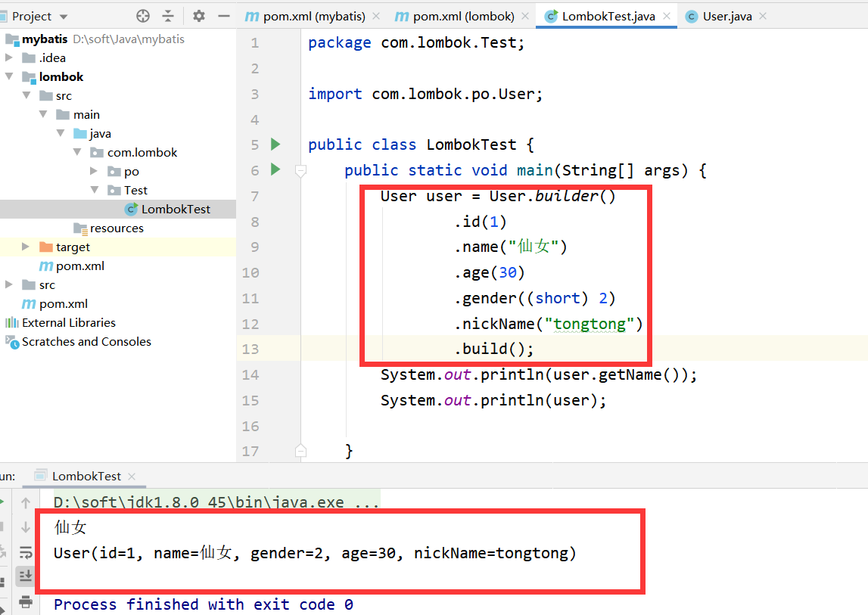This screenshot has height=615, width=868.
Task: Run LombokTest class via gutter run icon
Action: click(x=275, y=144)
